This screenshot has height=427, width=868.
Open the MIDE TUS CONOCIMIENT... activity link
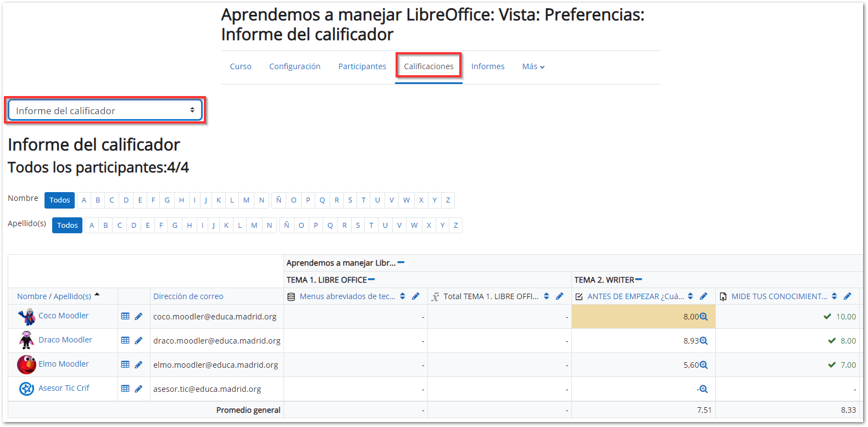pos(779,296)
